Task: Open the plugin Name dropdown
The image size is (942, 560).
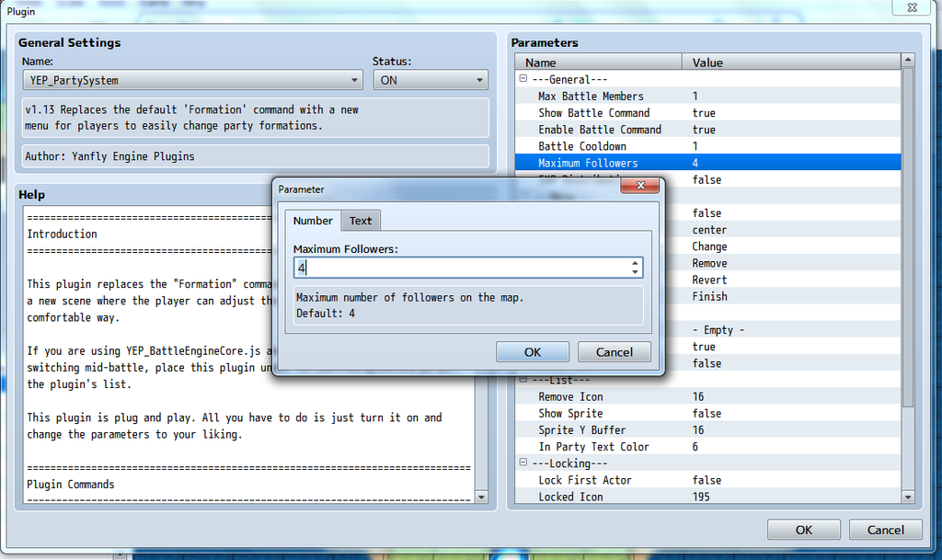Action: [x=192, y=80]
